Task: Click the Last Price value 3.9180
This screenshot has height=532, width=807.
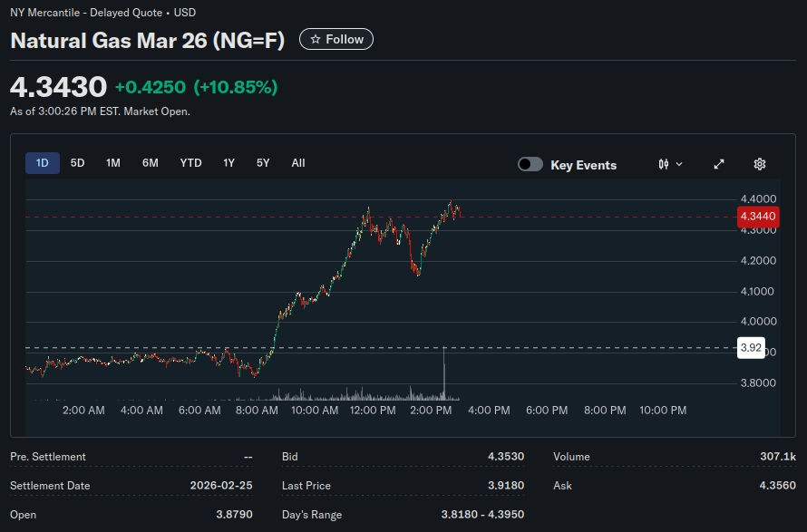Action: 506,486
